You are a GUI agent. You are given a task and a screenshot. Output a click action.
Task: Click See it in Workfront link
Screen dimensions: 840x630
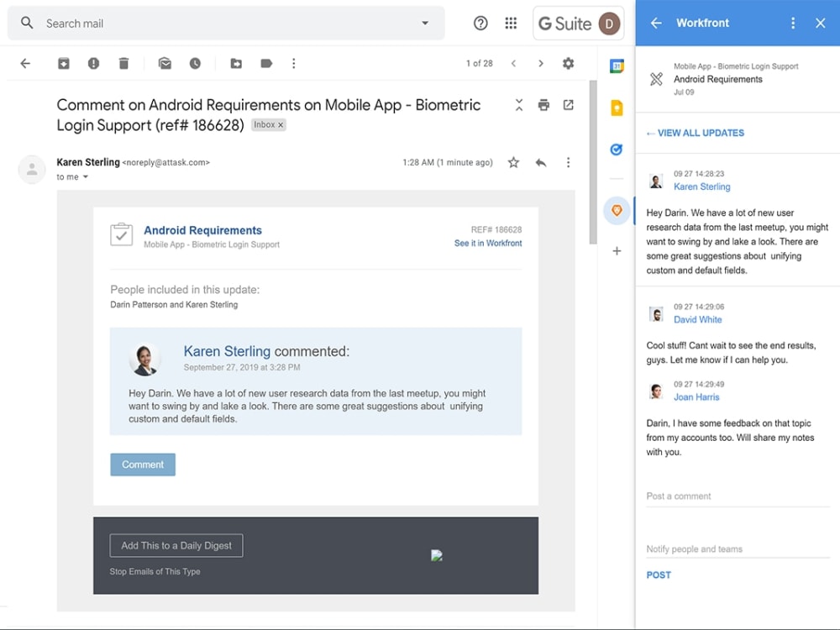488,244
